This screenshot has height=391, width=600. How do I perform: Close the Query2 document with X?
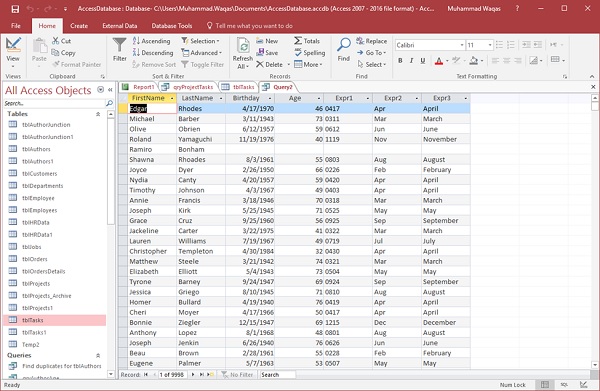tap(593, 87)
